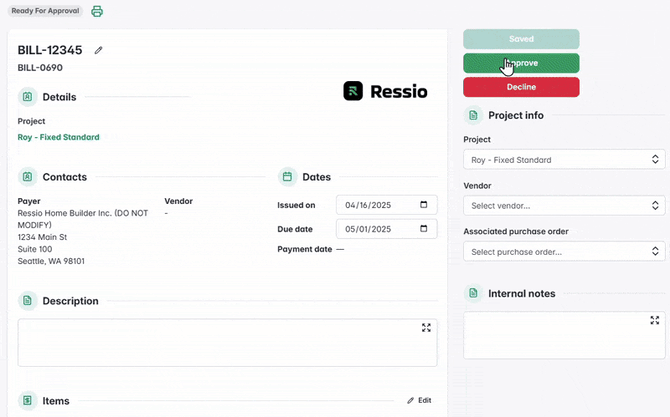Screen dimensions: 670x417
Task: Click the green printer icon
Action: point(97,12)
